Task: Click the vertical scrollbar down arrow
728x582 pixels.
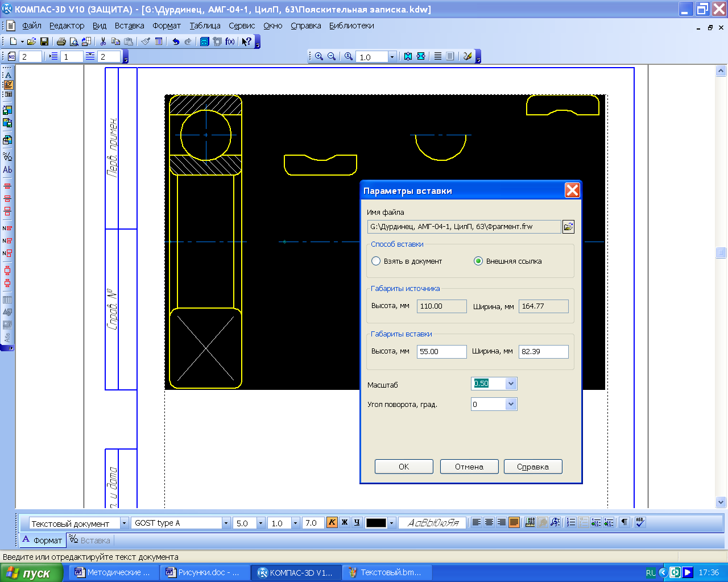Action: tap(721, 502)
